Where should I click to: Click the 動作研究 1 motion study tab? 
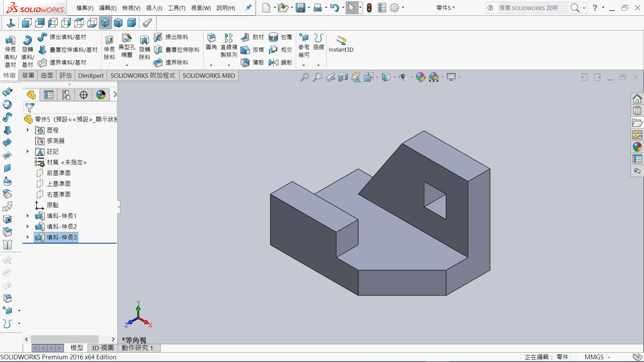(137, 348)
